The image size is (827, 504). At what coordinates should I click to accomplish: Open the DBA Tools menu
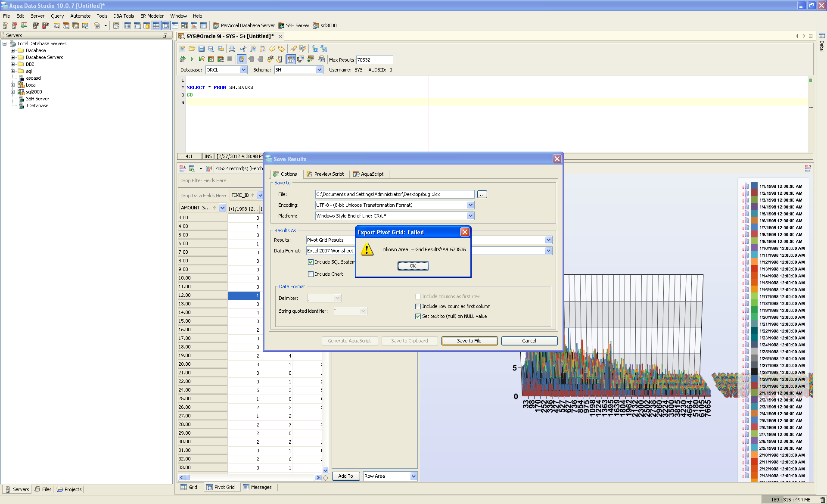[124, 16]
